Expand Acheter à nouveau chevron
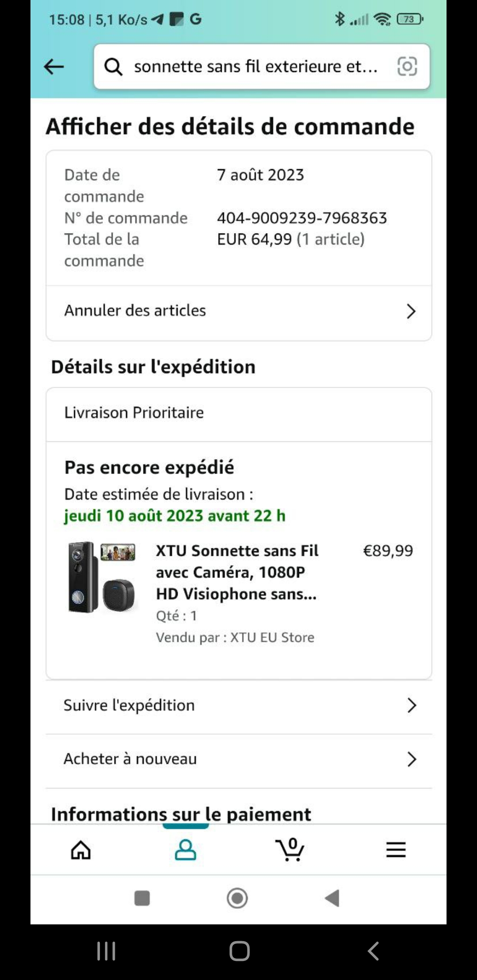477x980 pixels. [x=411, y=759]
